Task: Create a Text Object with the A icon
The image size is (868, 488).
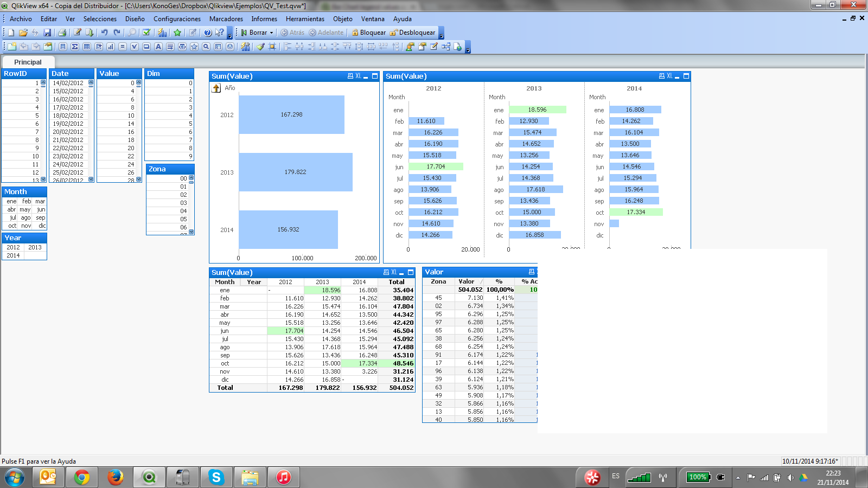Action: click(158, 47)
